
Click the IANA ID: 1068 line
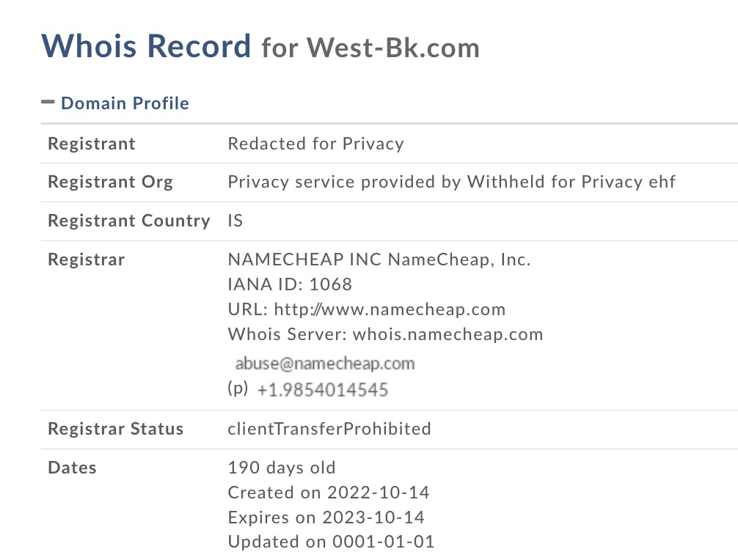[x=290, y=284]
